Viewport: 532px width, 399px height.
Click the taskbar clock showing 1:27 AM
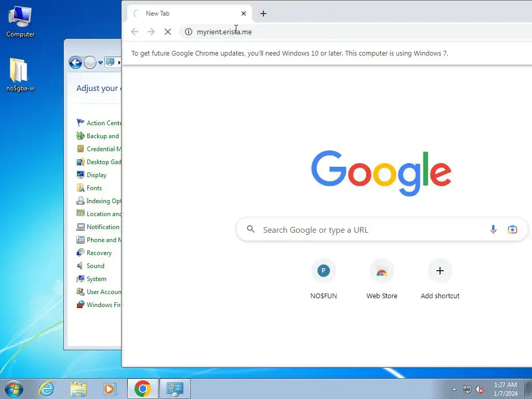(506, 389)
